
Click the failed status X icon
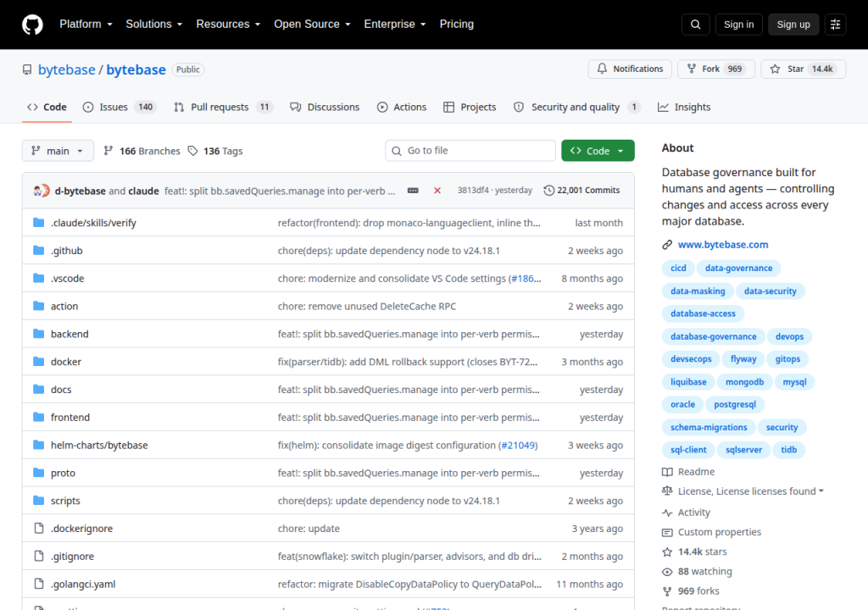click(x=437, y=191)
